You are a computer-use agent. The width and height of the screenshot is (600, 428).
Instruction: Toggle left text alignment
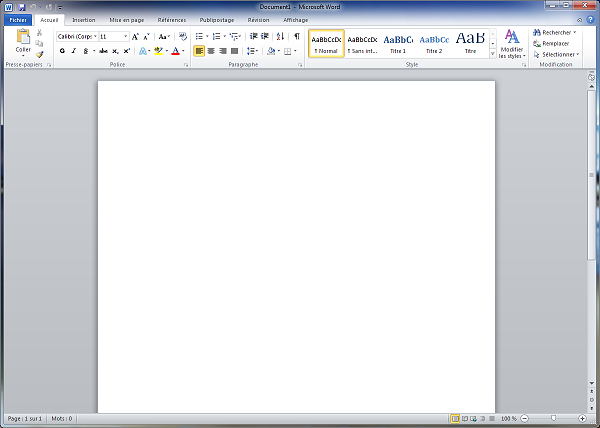point(199,50)
